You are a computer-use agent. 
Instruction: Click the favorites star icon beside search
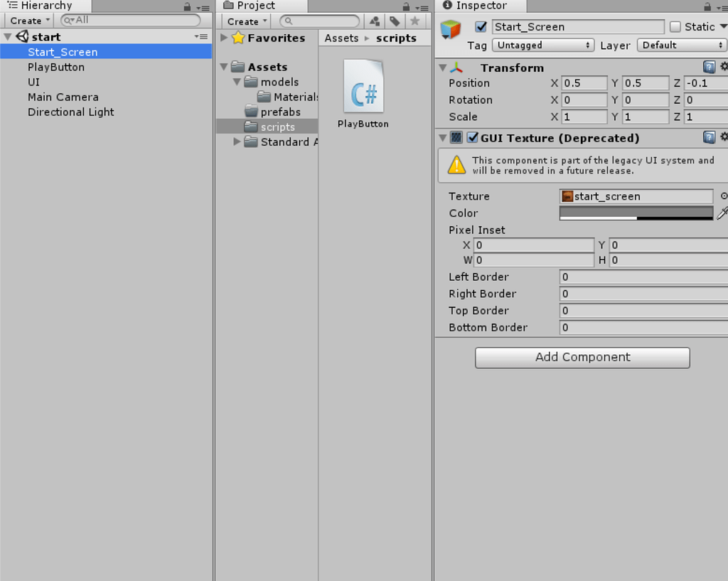[x=415, y=21]
